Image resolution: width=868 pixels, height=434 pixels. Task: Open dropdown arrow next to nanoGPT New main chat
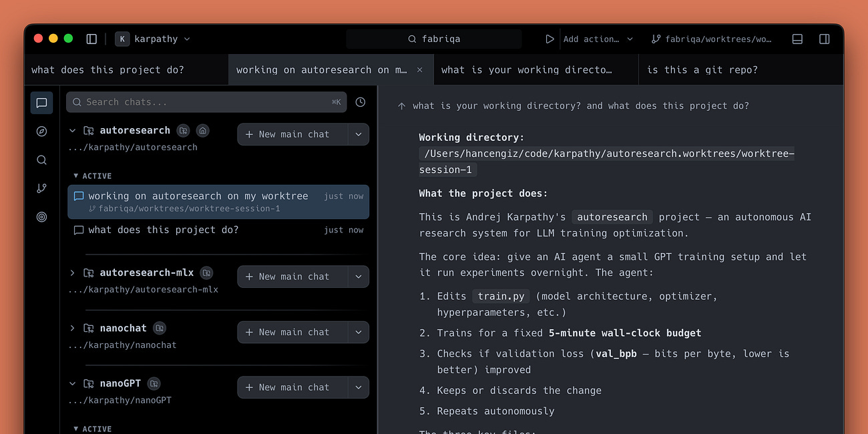[x=359, y=387]
